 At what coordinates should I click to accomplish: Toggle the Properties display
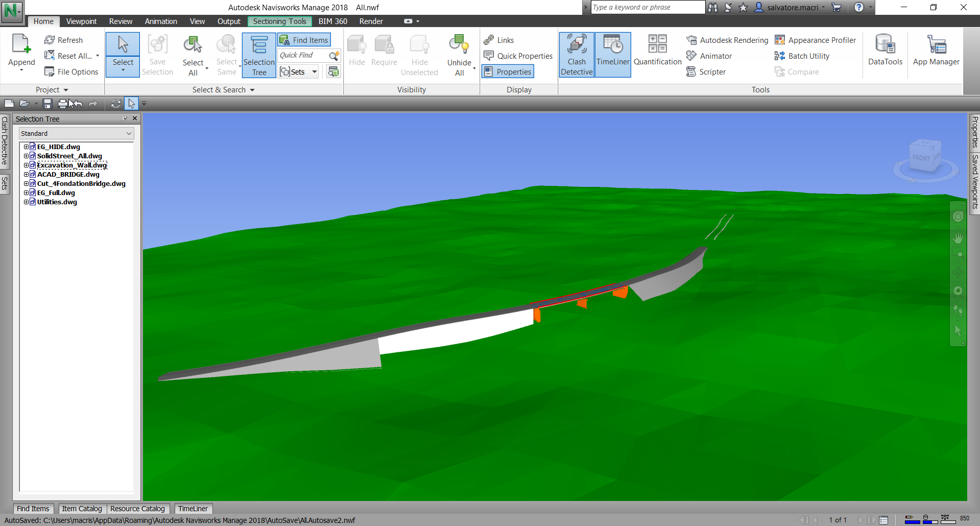point(507,71)
